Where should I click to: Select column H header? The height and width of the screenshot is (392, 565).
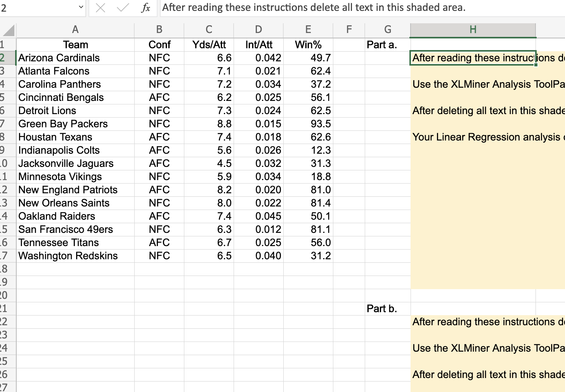click(x=473, y=29)
